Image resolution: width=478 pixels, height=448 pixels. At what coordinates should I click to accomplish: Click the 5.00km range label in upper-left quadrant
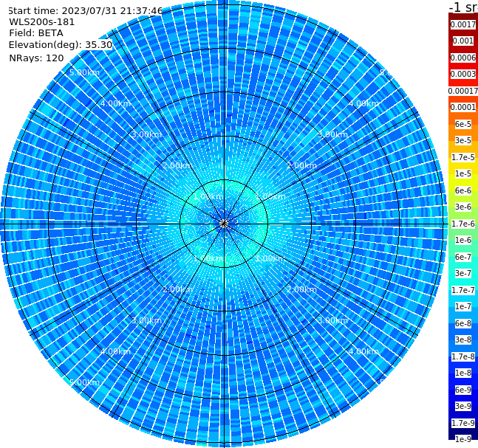click(84, 72)
